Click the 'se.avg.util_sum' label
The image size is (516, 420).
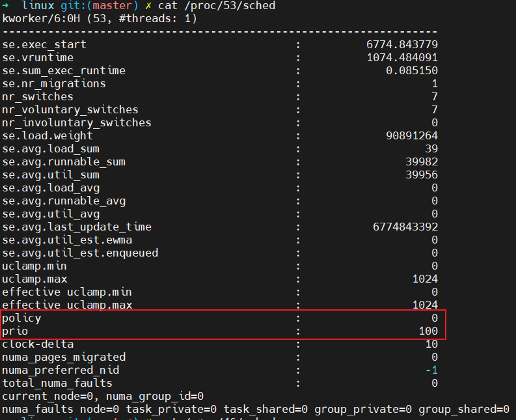tap(51, 175)
